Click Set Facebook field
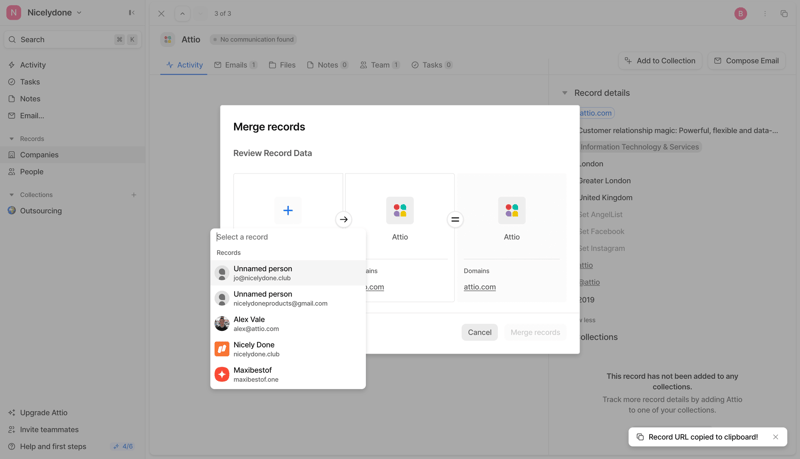The image size is (800, 459). point(602,231)
